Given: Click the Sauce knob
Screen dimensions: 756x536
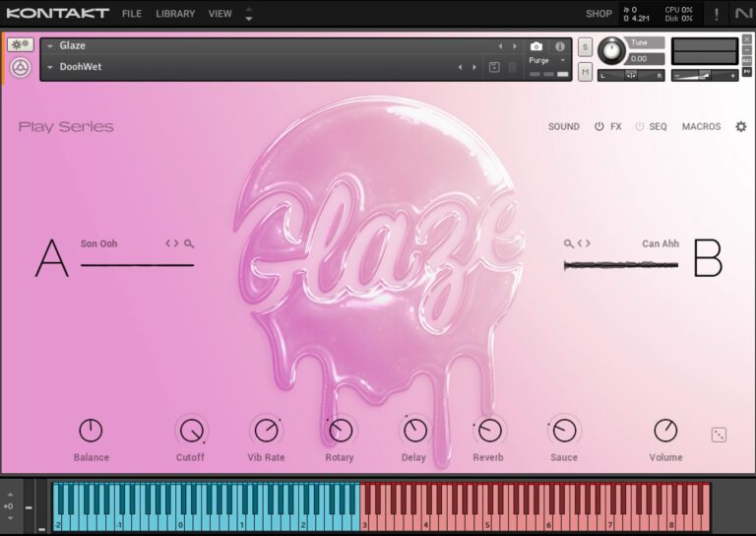Looking at the screenshot, I should point(564,431).
